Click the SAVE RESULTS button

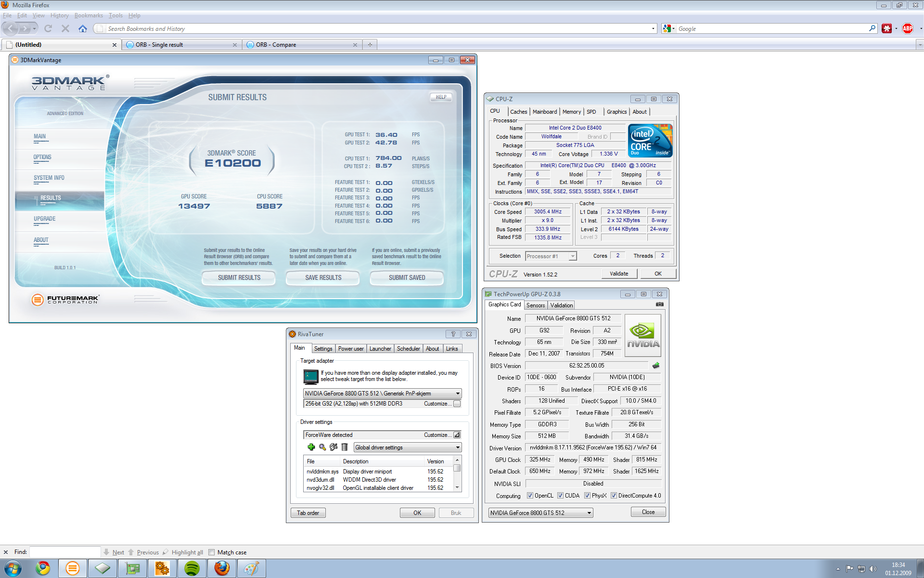[323, 277]
